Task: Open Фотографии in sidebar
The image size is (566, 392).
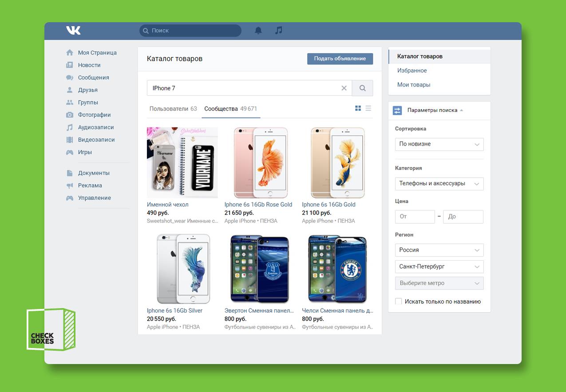Action: [x=95, y=115]
